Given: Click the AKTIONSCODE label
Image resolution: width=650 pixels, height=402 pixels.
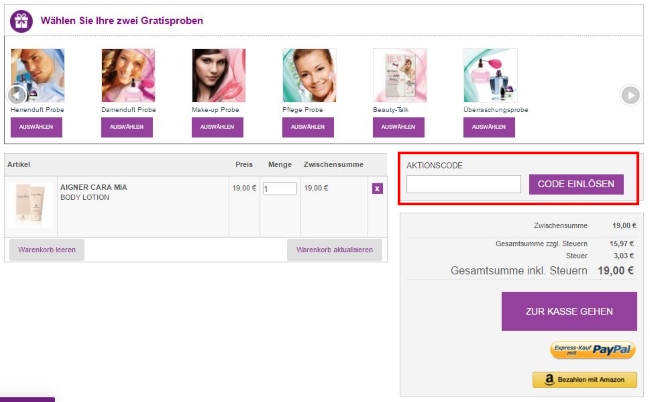Looking at the screenshot, I should click(x=434, y=165).
